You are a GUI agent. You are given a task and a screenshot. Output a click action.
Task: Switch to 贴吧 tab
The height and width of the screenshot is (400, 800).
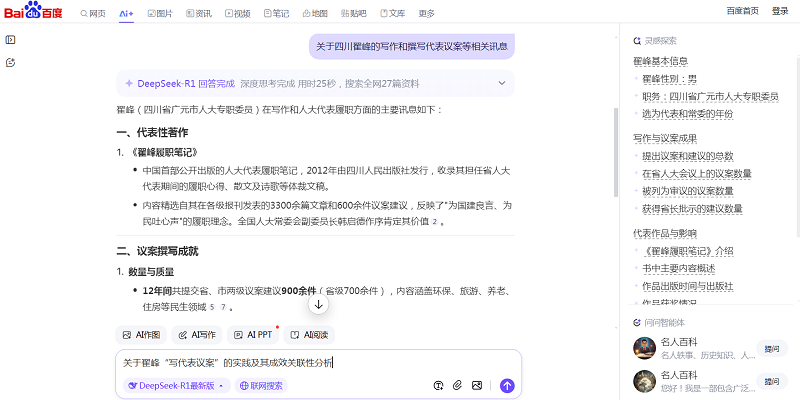click(354, 14)
